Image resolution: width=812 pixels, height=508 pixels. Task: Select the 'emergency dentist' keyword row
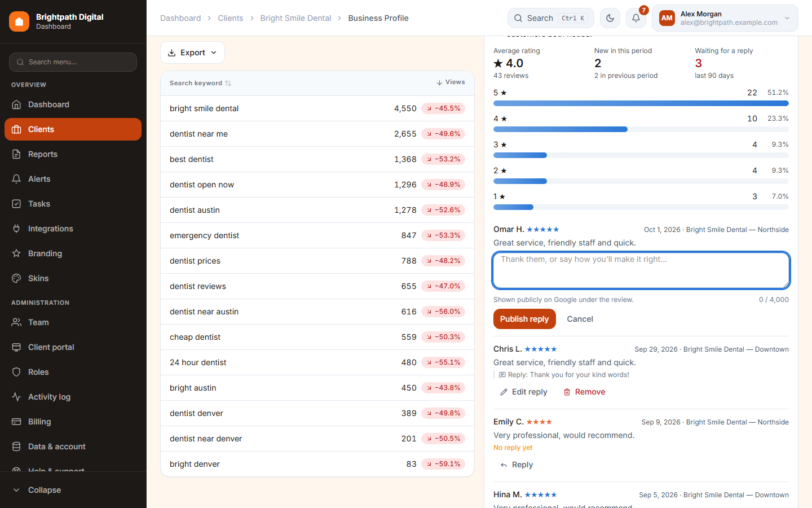[x=317, y=235]
